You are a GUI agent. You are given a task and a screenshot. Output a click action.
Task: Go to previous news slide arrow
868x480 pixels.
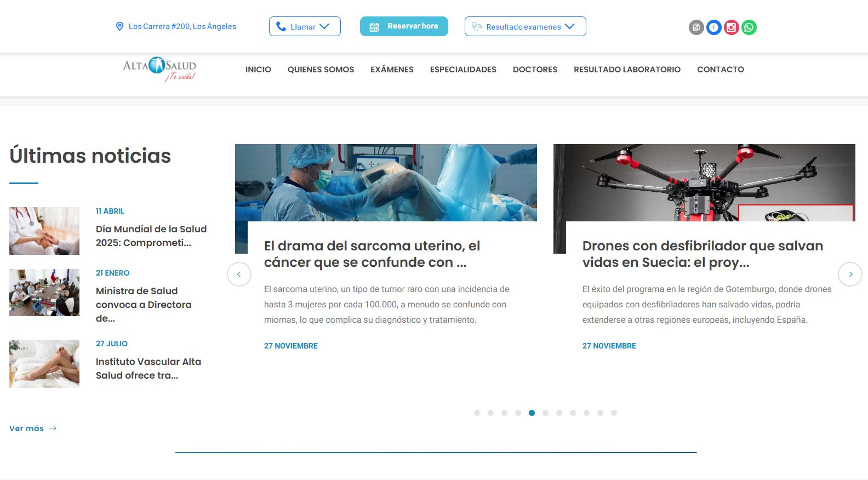pos(239,274)
